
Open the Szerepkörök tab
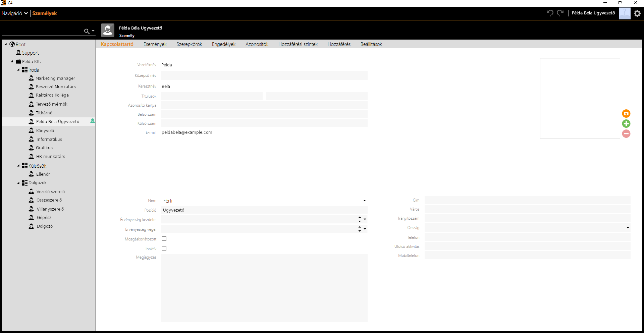[189, 44]
